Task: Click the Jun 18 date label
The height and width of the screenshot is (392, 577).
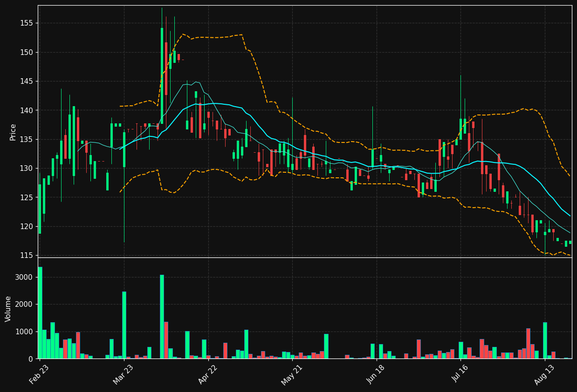Action: 376,375
